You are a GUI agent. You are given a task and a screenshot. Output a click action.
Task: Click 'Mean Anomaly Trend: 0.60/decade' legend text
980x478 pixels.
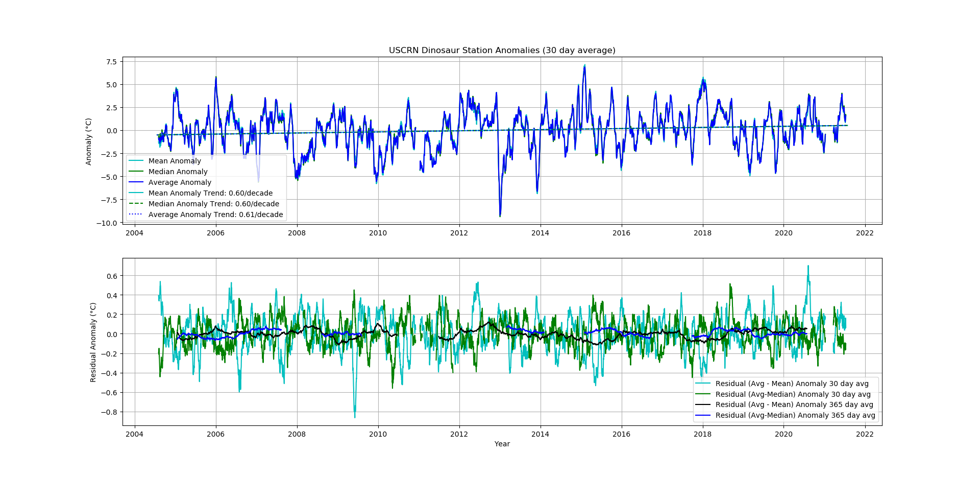point(210,193)
